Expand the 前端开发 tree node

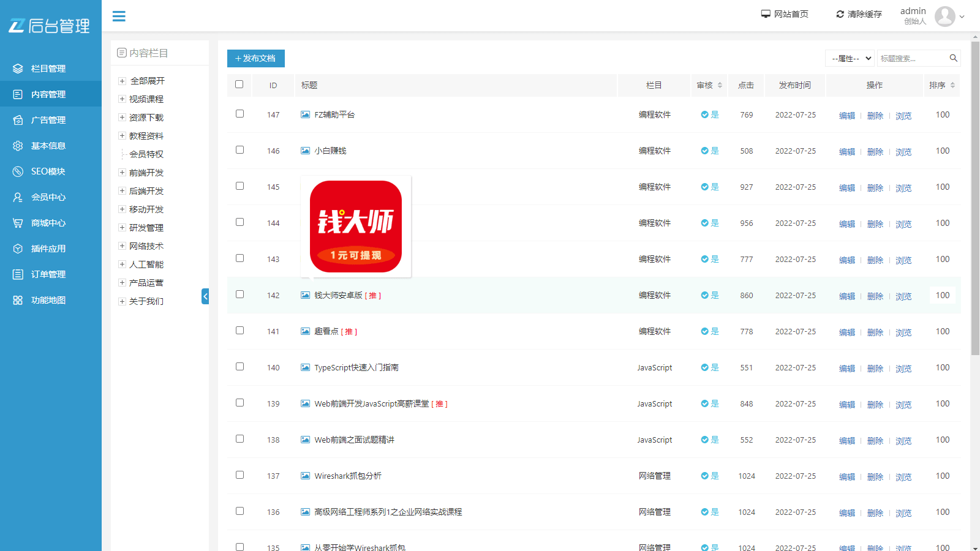122,172
